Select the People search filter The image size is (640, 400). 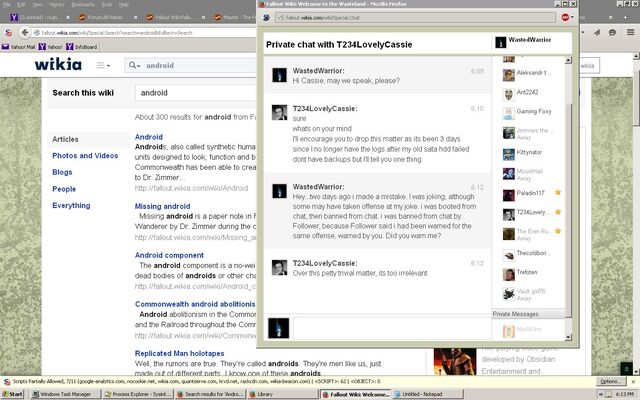click(x=64, y=189)
